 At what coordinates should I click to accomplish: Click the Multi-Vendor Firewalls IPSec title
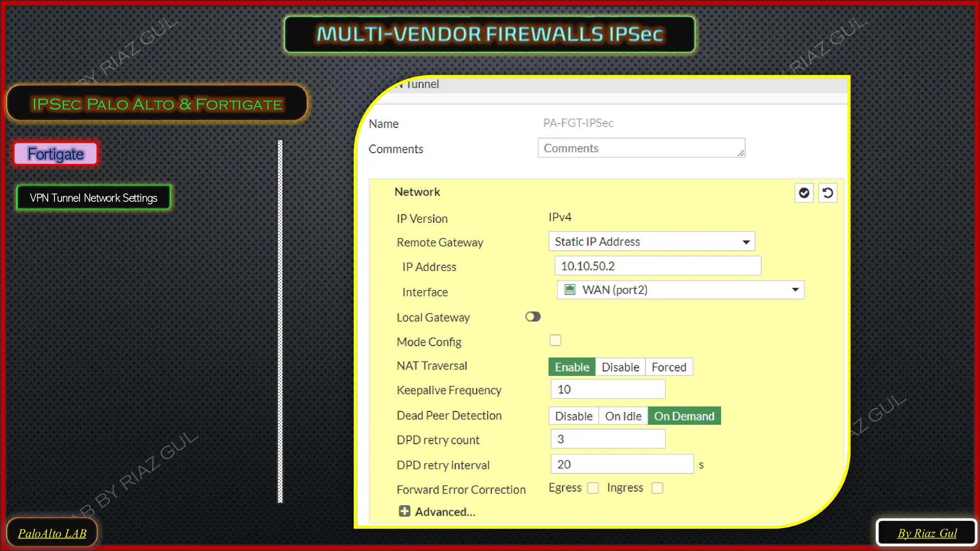coord(490,34)
